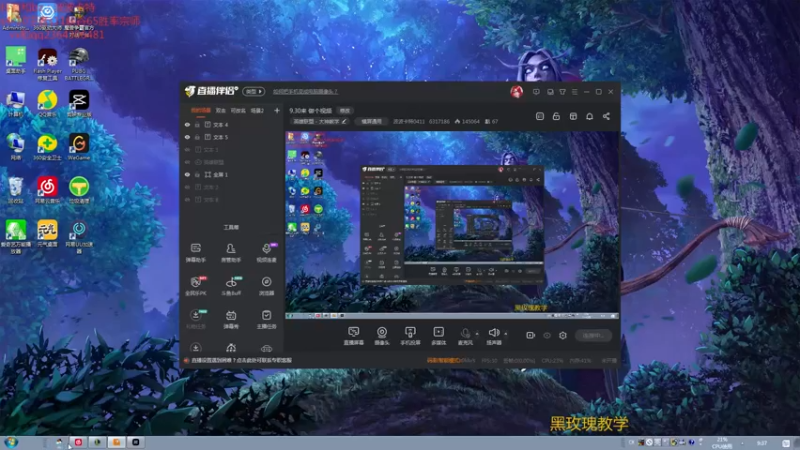
Task: Open the 弹幕助手 tool
Action: click(x=195, y=253)
